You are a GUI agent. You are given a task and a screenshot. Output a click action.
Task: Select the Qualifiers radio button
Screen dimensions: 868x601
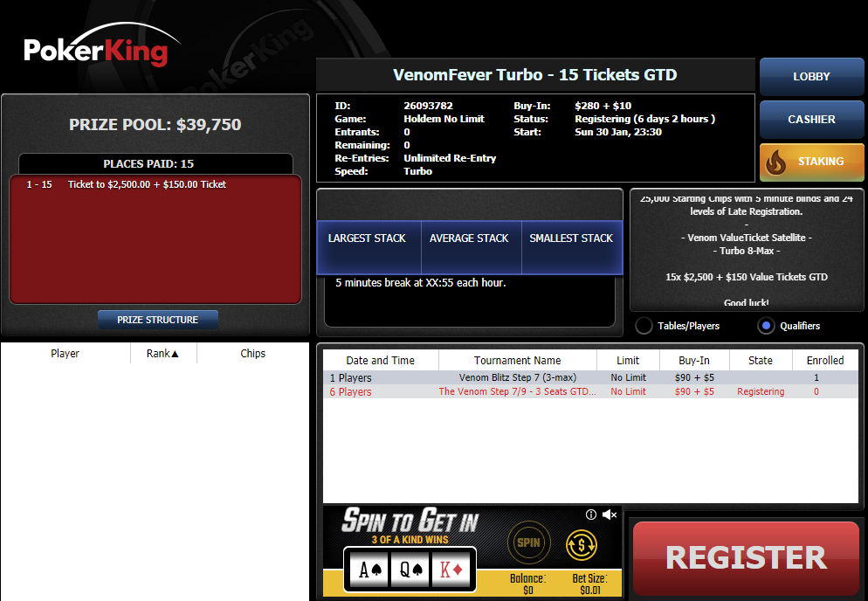pyautogui.click(x=766, y=326)
